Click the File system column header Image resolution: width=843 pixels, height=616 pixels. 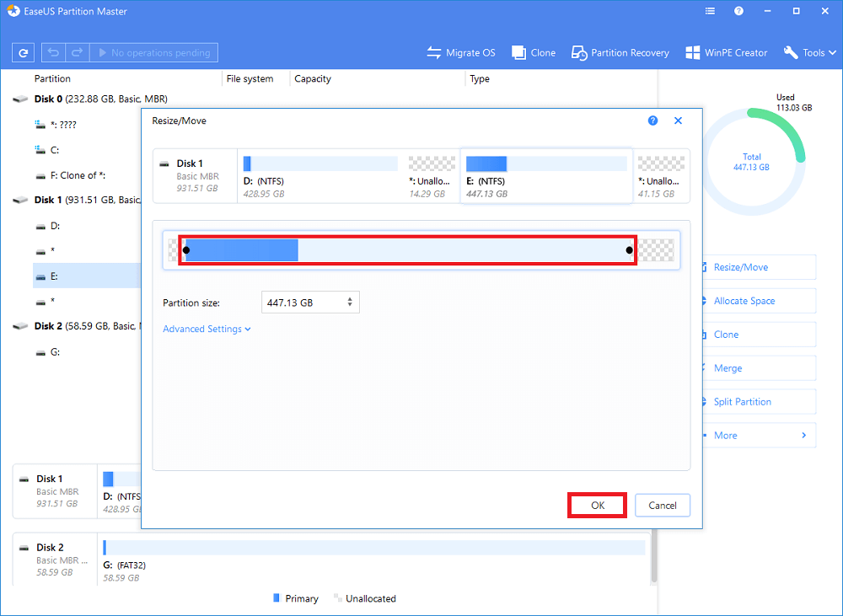click(x=250, y=78)
